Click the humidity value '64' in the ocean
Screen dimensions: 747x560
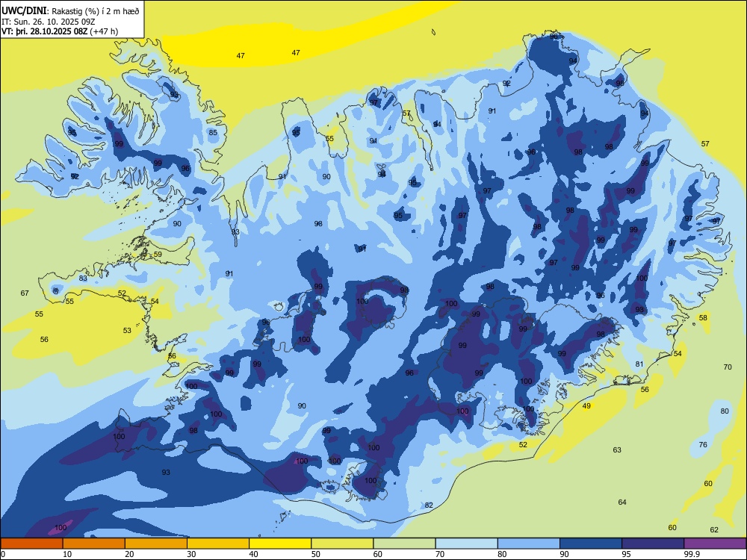tap(622, 503)
